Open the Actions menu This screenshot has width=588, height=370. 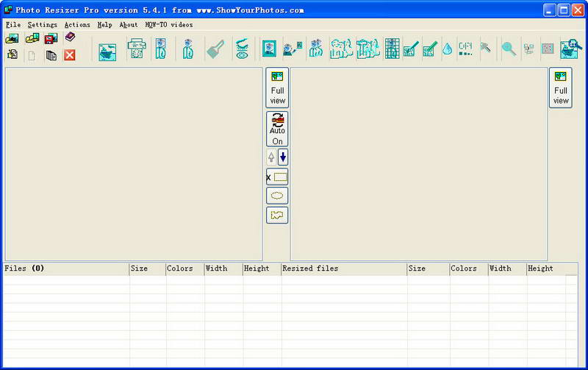77,24
